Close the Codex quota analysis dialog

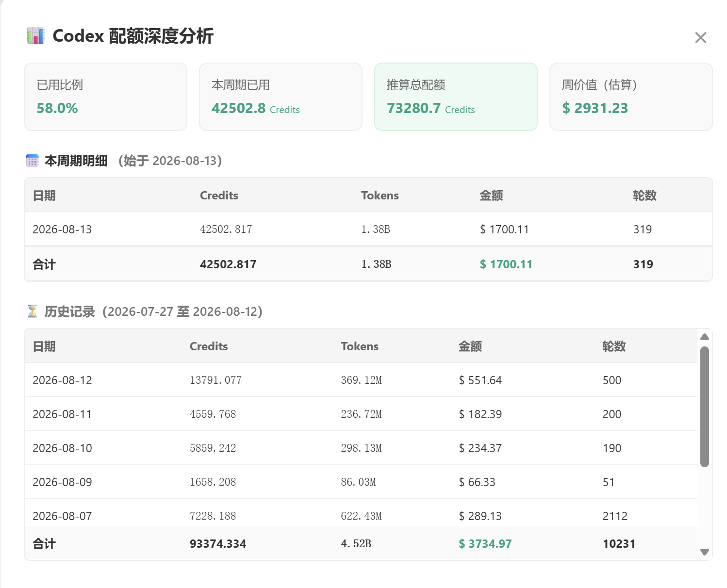point(700,37)
